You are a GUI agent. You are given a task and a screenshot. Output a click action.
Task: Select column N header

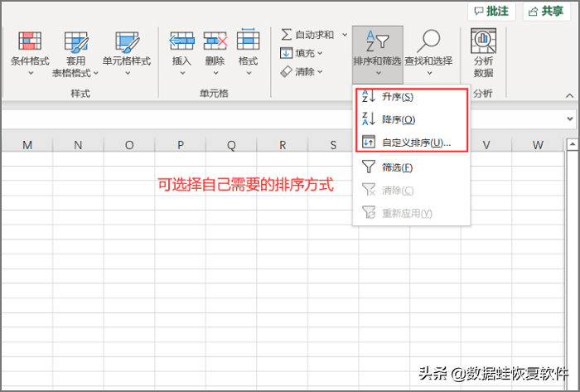point(78,144)
